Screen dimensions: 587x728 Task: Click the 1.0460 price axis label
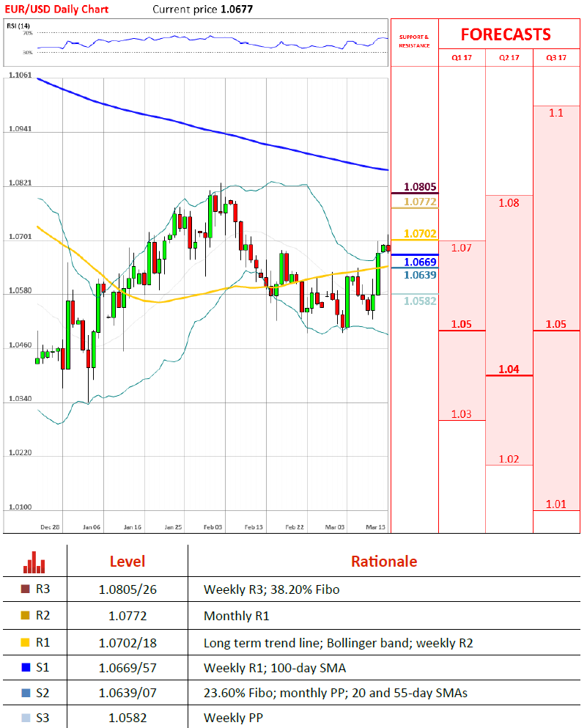click(x=21, y=345)
